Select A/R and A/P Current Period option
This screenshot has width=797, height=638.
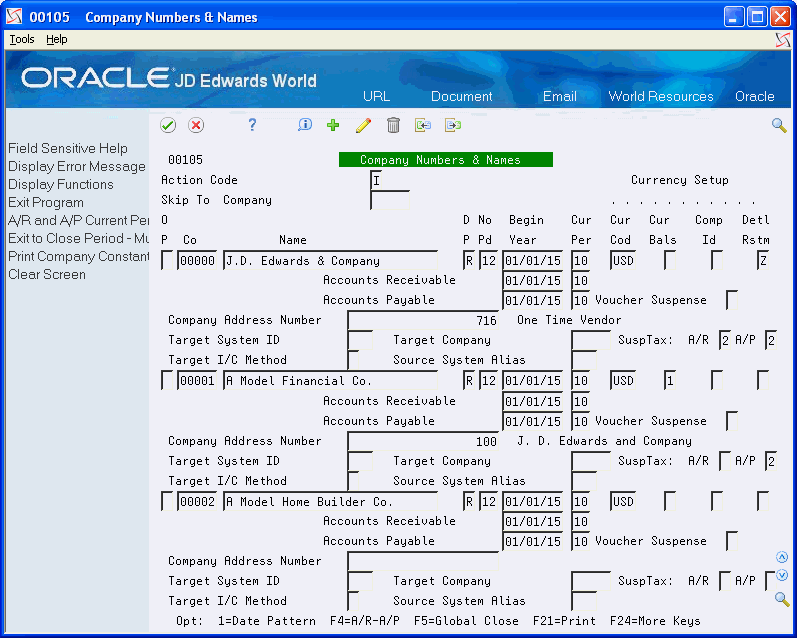pyautogui.click(x=78, y=220)
